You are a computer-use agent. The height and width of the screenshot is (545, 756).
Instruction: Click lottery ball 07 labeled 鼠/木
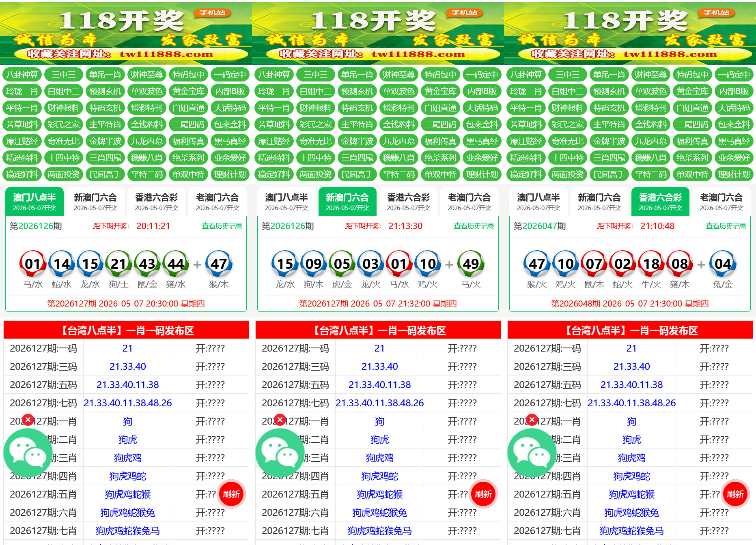(594, 264)
